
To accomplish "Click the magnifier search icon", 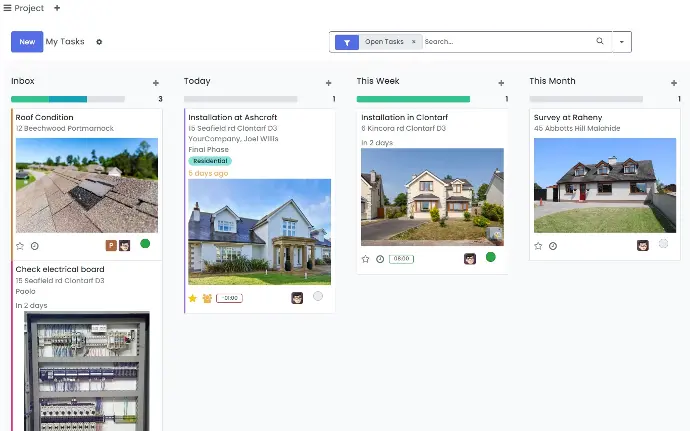I will click(x=600, y=41).
